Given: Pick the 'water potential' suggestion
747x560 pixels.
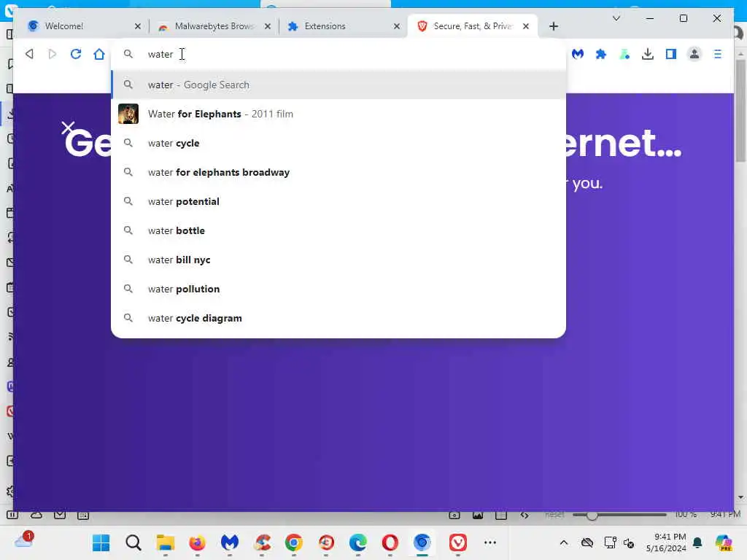Looking at the screenshot, I should pyautogui.click(x=338, y=201).
